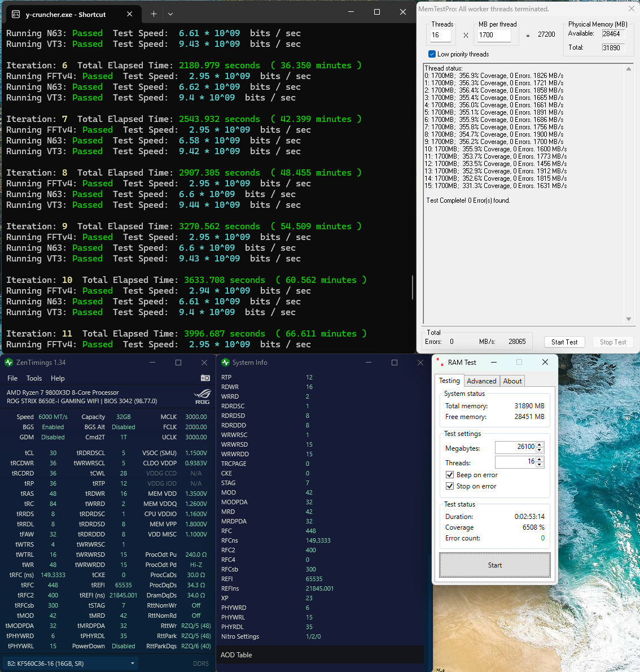The width and height of the screenshot is (640, 672).
Task: Click Start Test in MemTestPro
Action: [564, 342]
